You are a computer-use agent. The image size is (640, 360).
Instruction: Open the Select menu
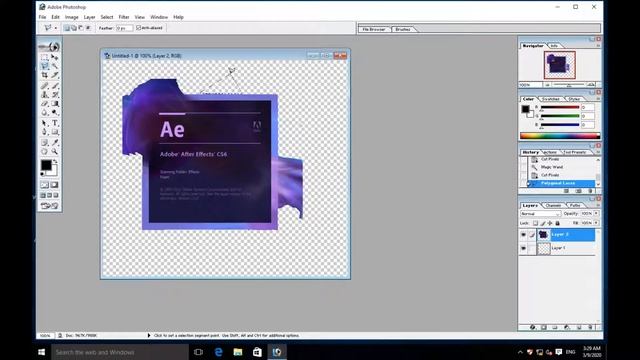coord(107,17)
